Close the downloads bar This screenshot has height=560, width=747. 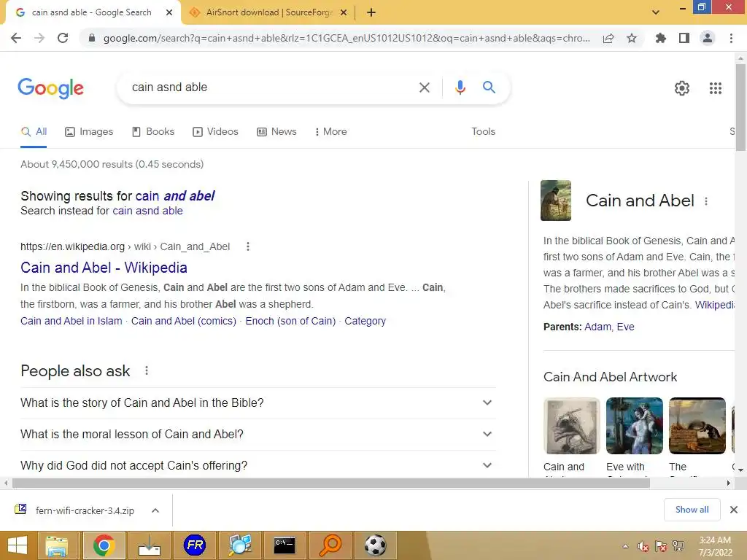click(734, 510)
